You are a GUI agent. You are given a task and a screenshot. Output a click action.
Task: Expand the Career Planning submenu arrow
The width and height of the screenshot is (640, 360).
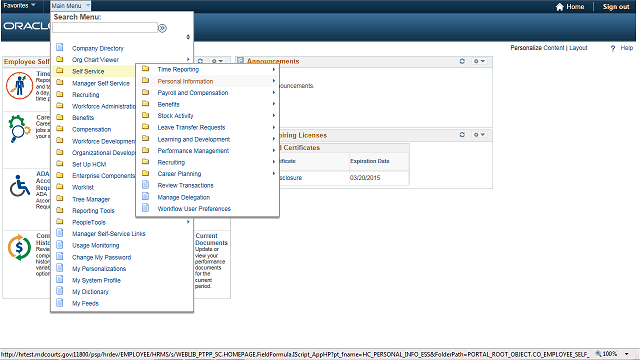(x=274, y=173)
